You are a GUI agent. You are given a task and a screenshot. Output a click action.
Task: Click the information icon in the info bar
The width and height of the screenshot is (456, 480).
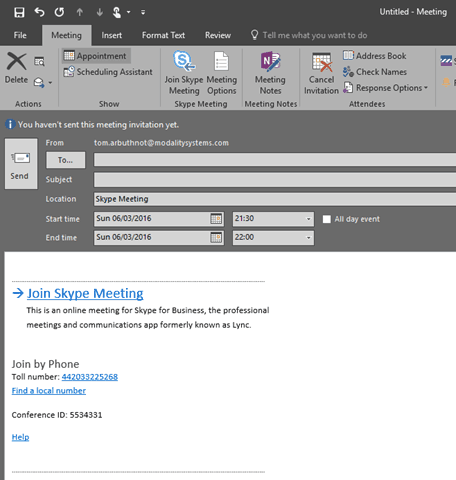click(10, 124)
